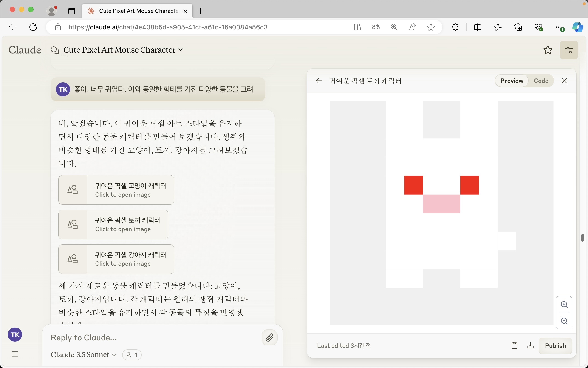
Task: Open the favorites list icon
Action: (498, 27)
